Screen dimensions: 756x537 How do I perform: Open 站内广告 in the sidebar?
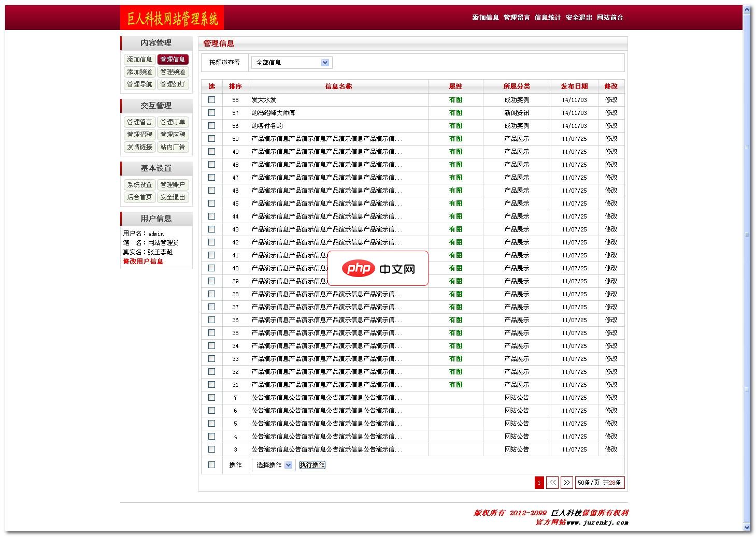[x=173, y=147]
